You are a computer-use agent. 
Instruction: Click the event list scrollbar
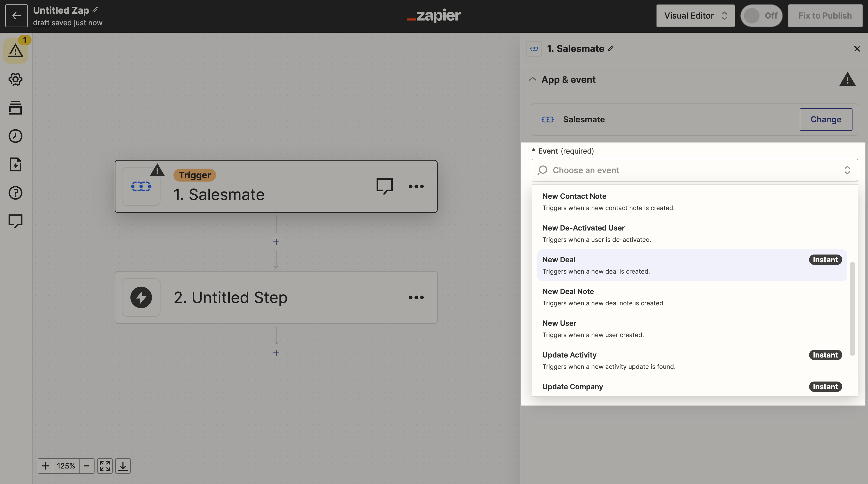point(852,309)
